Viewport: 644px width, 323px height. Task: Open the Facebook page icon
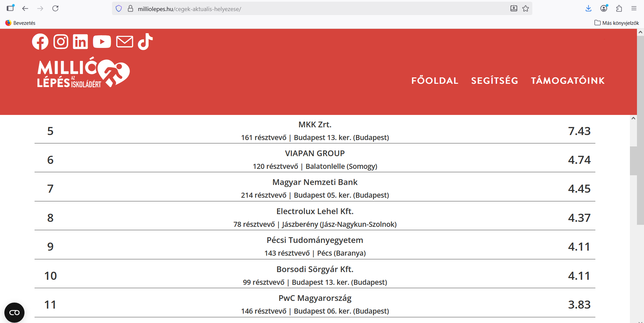tap(40, 42)
